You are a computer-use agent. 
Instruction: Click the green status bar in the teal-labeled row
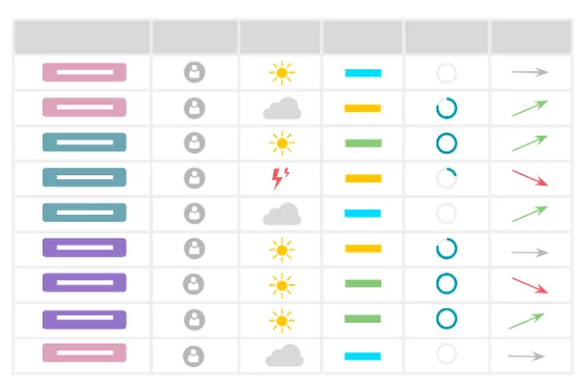(x=363, y=143)
